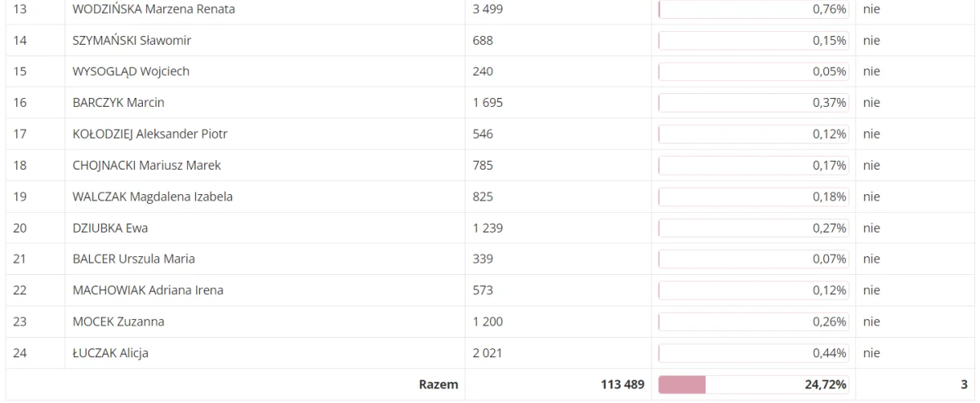
Task: Select row number 24 cell
Action: (35, 353)
